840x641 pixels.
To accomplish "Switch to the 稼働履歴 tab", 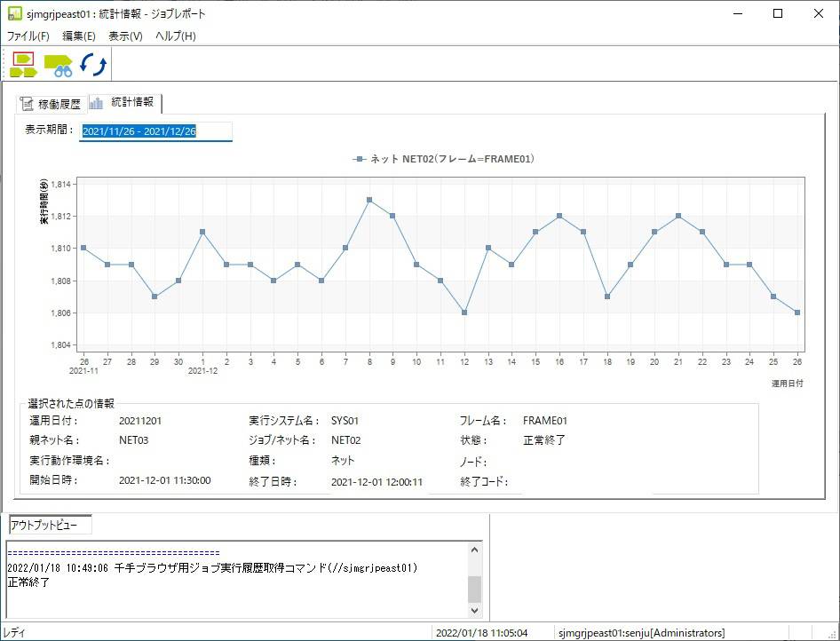I will 52,104.
